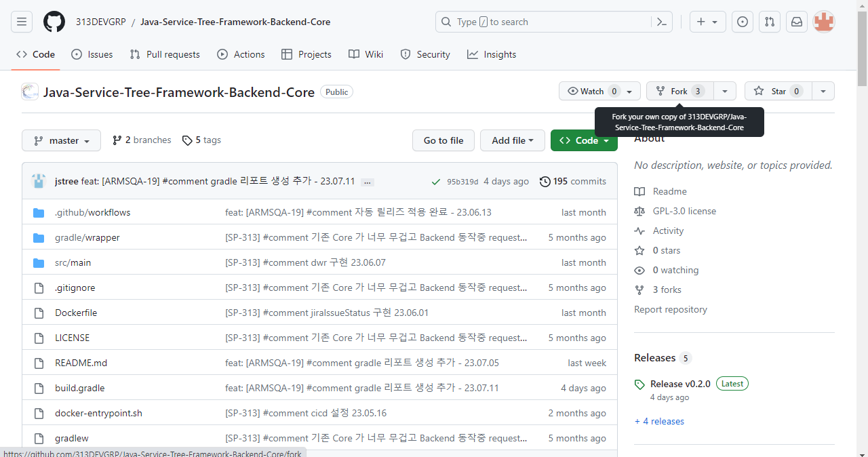Fork this repository

pyautogui.click(x=679, y=91)
